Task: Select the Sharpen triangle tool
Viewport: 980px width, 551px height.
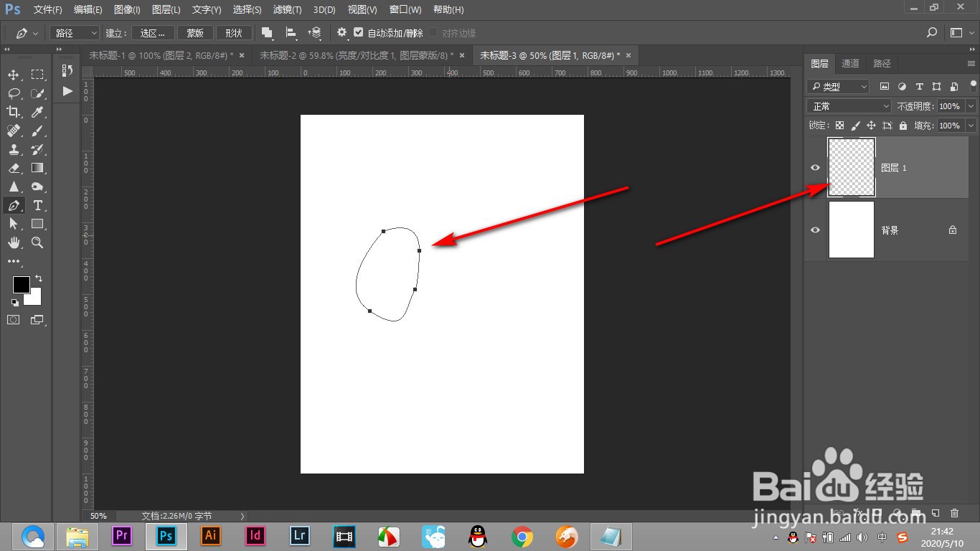Action: pyautogui.click(x=14, y=187)
